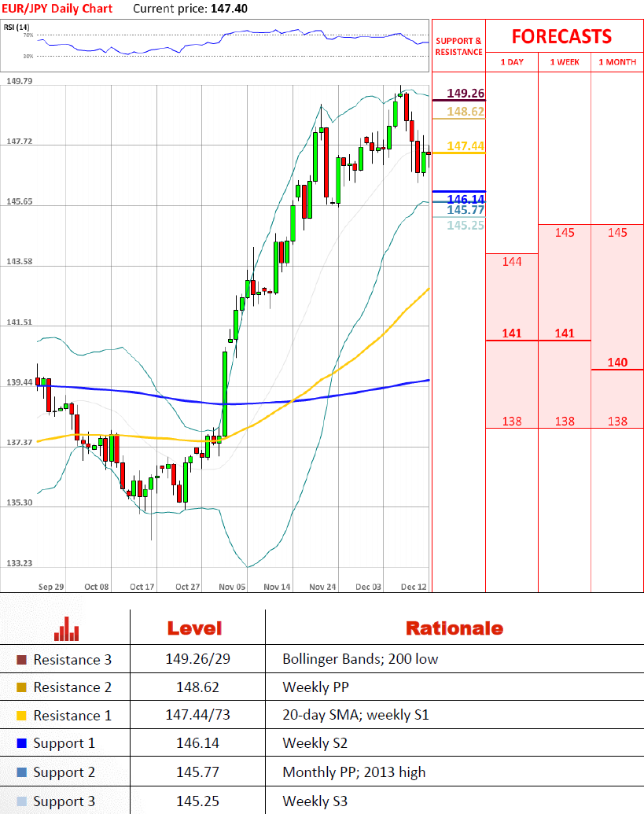Click the RSI (14) indicator label

(17, 27)
